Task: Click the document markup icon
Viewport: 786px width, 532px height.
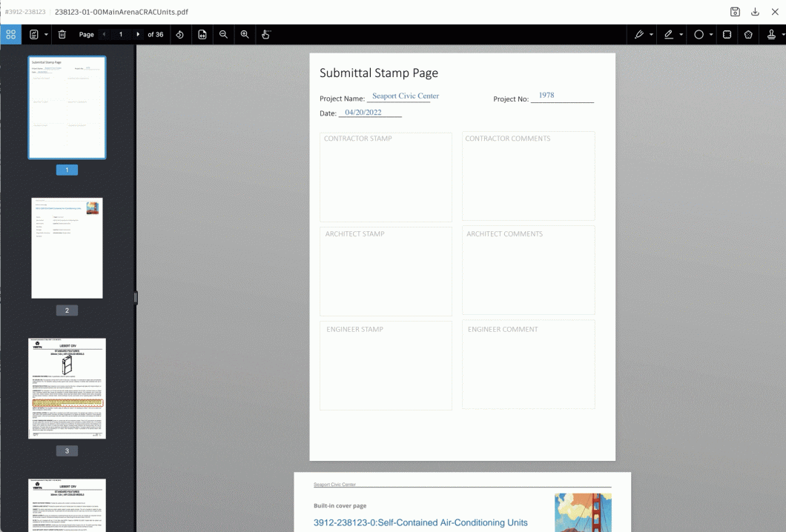Action: pos(34,35)
